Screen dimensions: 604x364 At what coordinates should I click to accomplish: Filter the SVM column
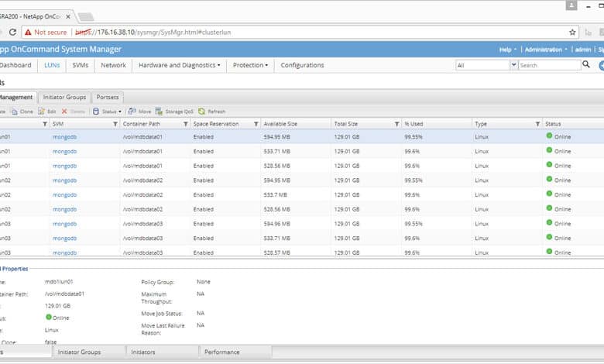(x=115, y=124)
